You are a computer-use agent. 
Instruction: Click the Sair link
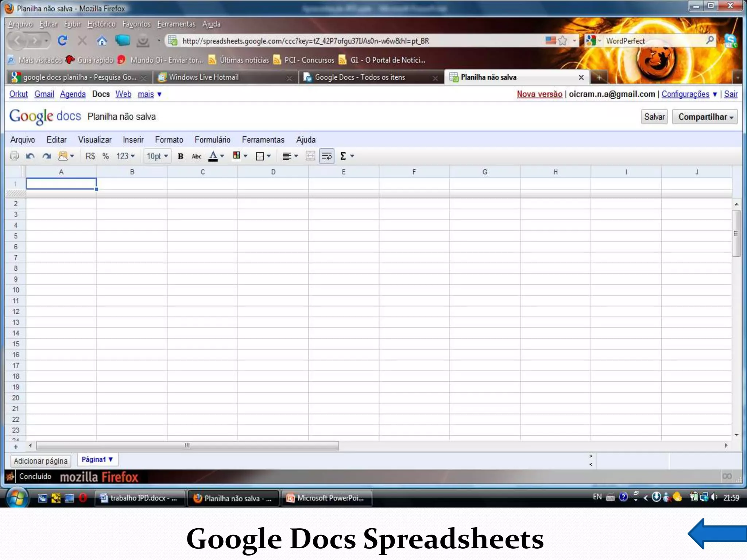tap(731, 94)
